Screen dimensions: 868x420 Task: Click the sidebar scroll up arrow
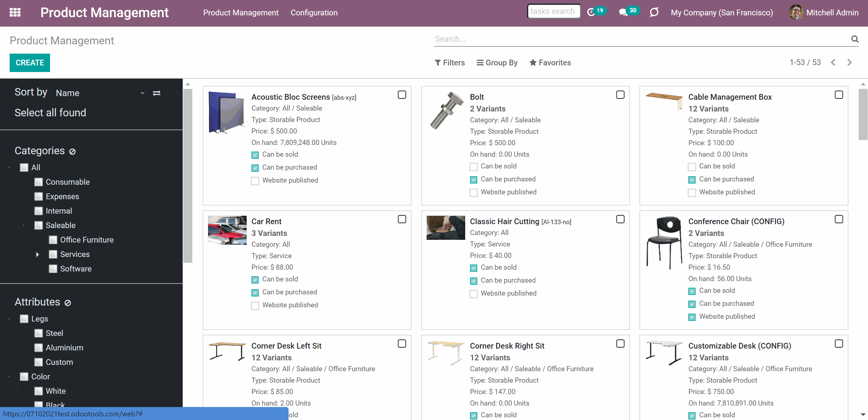pyautogui.click(x=188, y=84)
